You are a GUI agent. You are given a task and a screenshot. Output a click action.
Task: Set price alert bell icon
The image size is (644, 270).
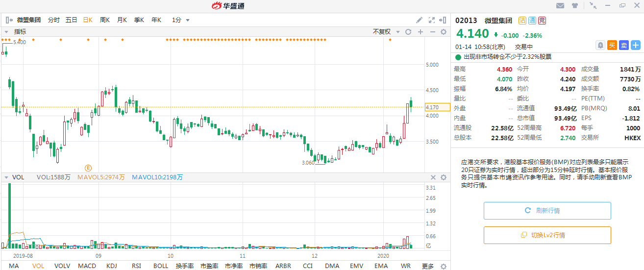click(600, 45)
